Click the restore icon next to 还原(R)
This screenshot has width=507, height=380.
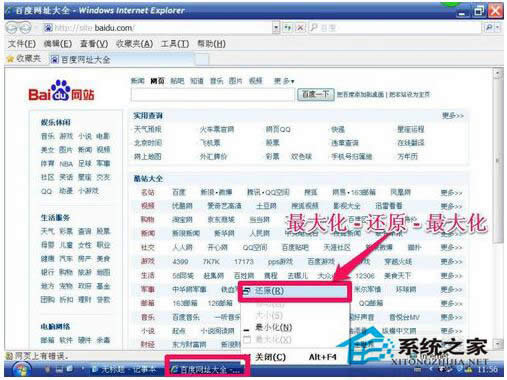point(247,292)
